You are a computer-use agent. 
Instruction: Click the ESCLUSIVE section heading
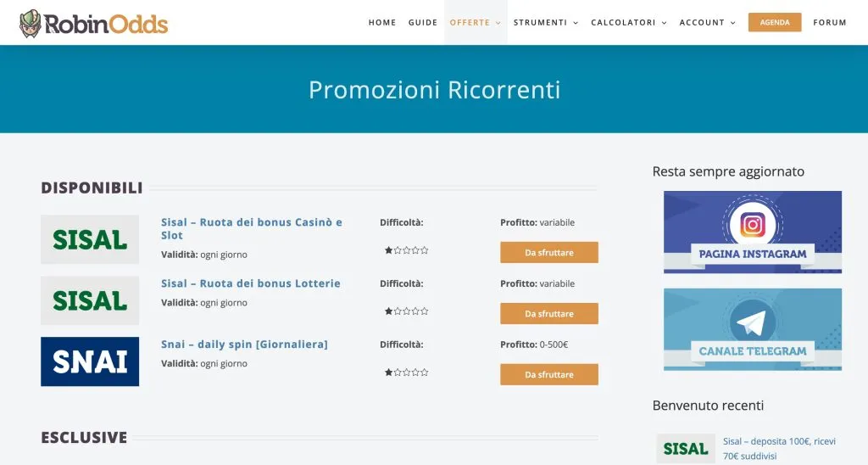click(x=84, y=437)
